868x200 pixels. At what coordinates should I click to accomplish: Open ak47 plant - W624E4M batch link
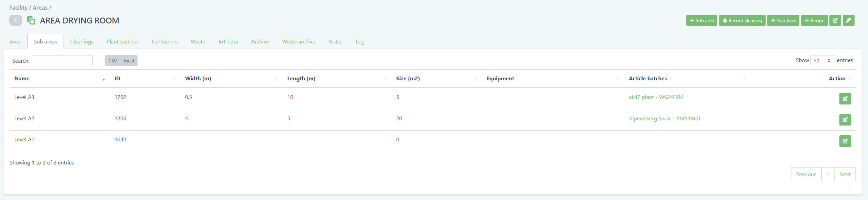[656, 97]
